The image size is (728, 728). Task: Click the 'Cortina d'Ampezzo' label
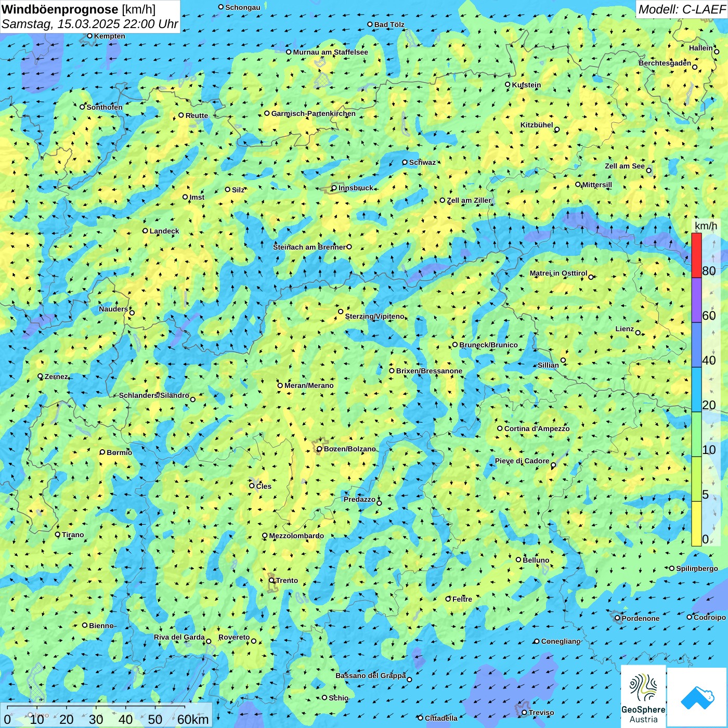pyautogui.click(x=537, y=428)
